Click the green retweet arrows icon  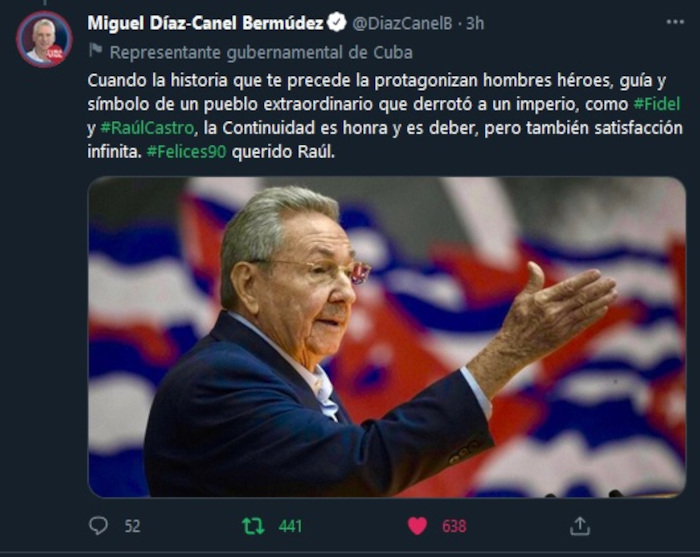pos(253,526)
